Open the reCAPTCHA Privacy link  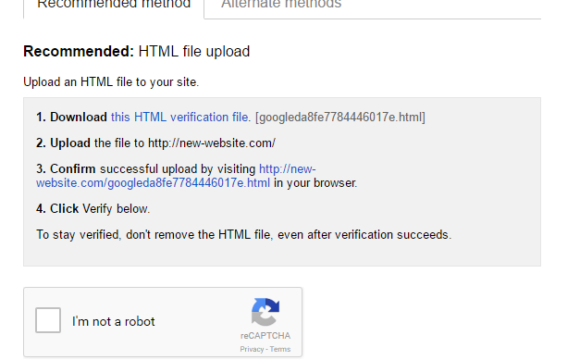[x=252, y=349]
